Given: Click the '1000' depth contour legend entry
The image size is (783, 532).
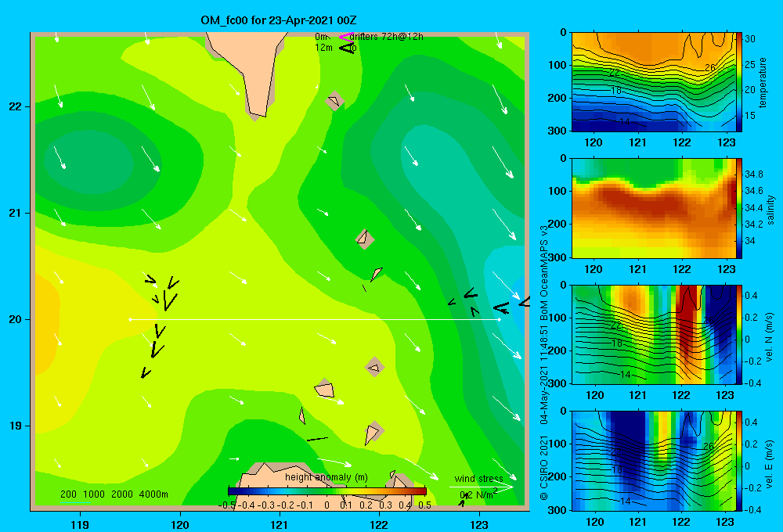Looking at the screenshot, I should [94, 494].
